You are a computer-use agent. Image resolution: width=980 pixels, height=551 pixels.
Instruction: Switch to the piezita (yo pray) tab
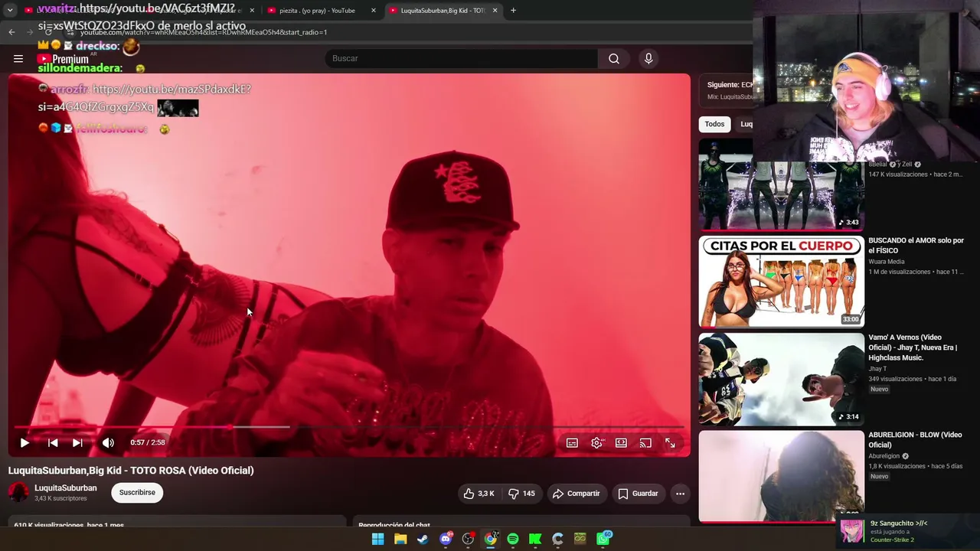[317, 11]
